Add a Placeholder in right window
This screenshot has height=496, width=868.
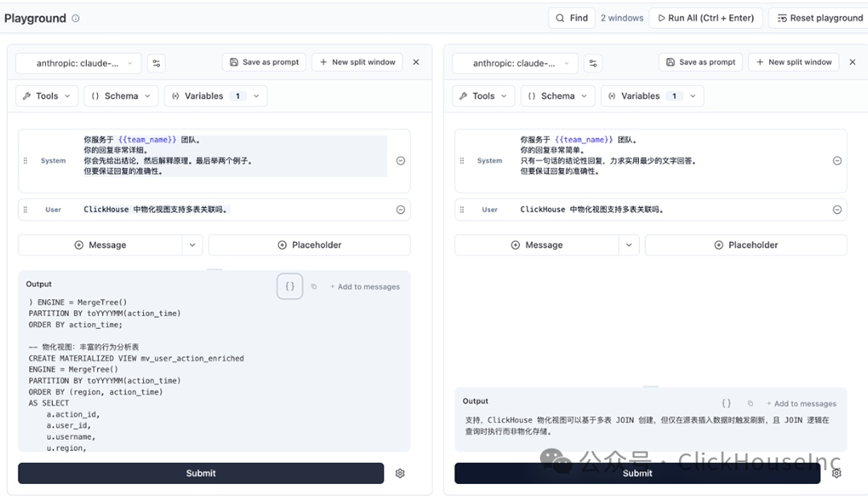pyautogui.click(x=746, y=244)
